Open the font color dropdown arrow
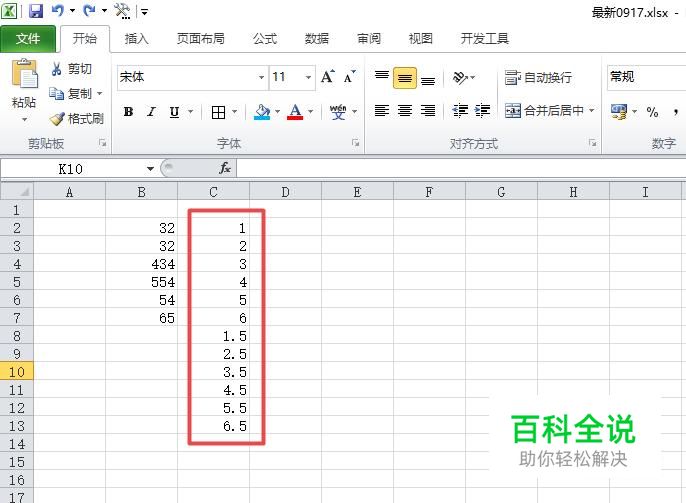The height and width of the screenshot is (503, 686). point(311,112)
